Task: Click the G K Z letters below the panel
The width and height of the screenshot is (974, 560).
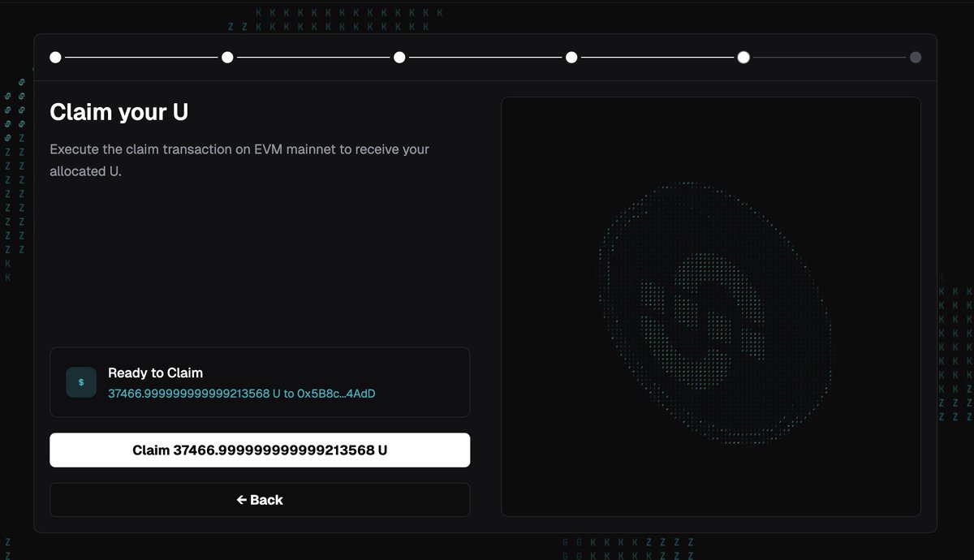Action: [628, 549]
